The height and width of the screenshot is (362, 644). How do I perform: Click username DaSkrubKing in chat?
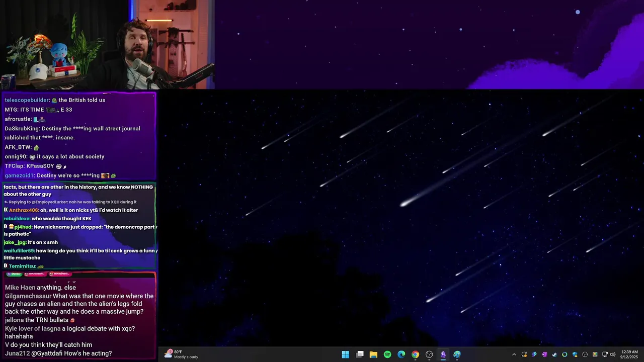pos(22,129)
